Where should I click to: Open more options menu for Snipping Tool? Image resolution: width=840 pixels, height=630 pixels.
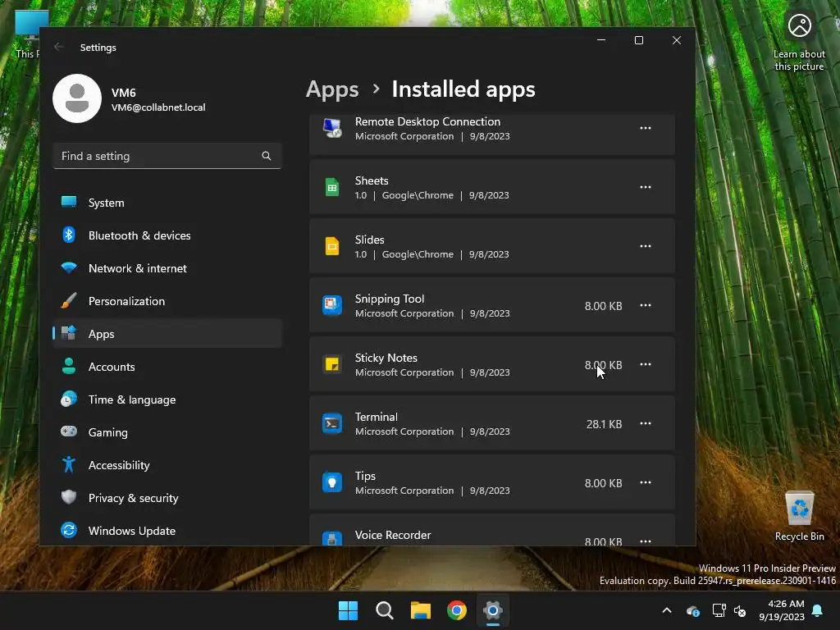[x=646, y=305]
